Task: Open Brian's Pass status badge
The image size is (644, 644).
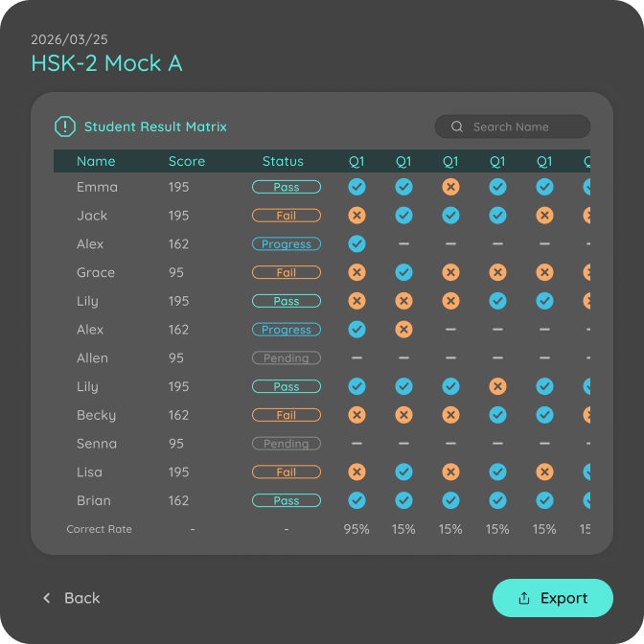Action: click(x=287, y=500)
